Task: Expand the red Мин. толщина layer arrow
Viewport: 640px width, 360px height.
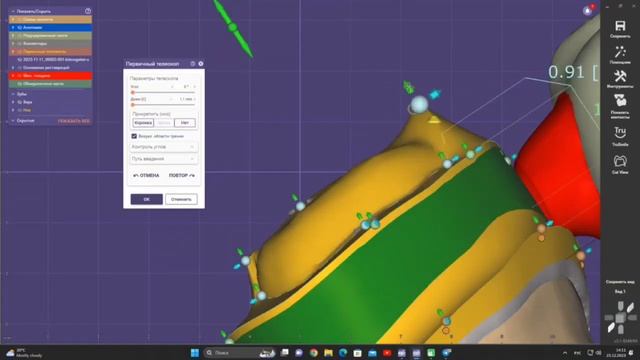Action: pos(13,76)
